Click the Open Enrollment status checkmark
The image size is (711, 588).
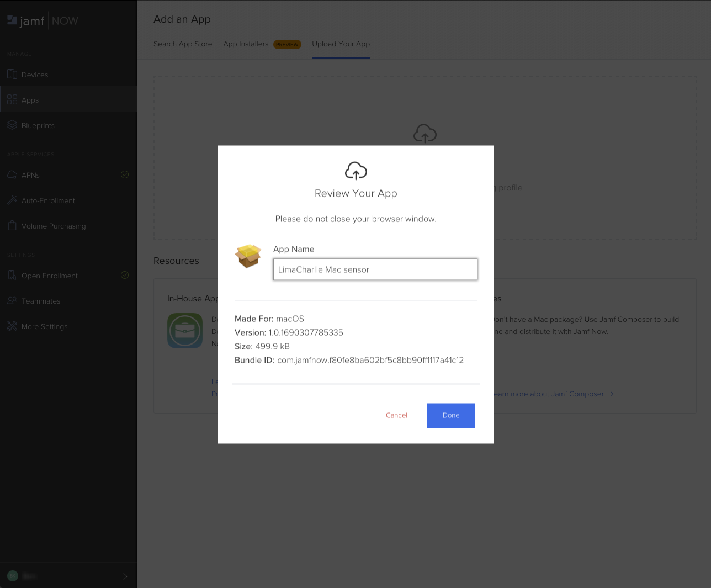[x=125, y=275]
